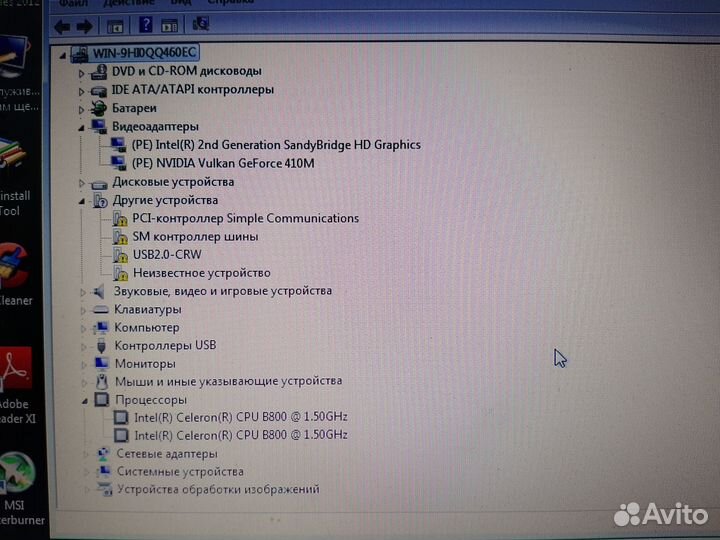Viewport: 720px width, 540px height.
Task: Click the Back arrow toolbar button
Action: tap(62, 27)
